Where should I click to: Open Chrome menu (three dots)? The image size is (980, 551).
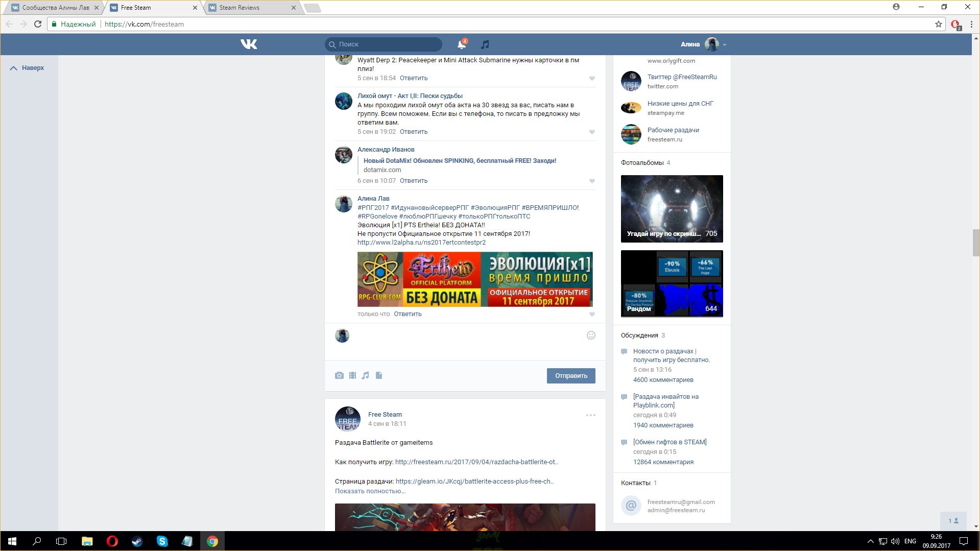pos(972,24)
